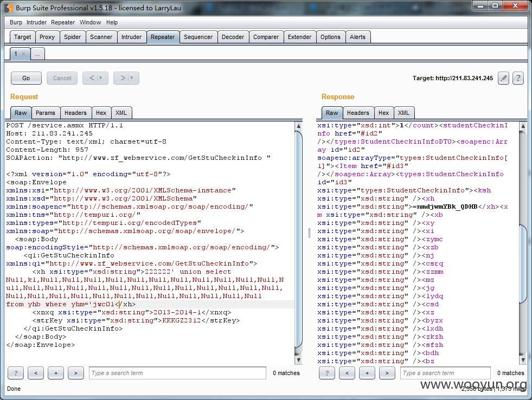Click the Content-Length: 957 header line

(x=47, y=150)
